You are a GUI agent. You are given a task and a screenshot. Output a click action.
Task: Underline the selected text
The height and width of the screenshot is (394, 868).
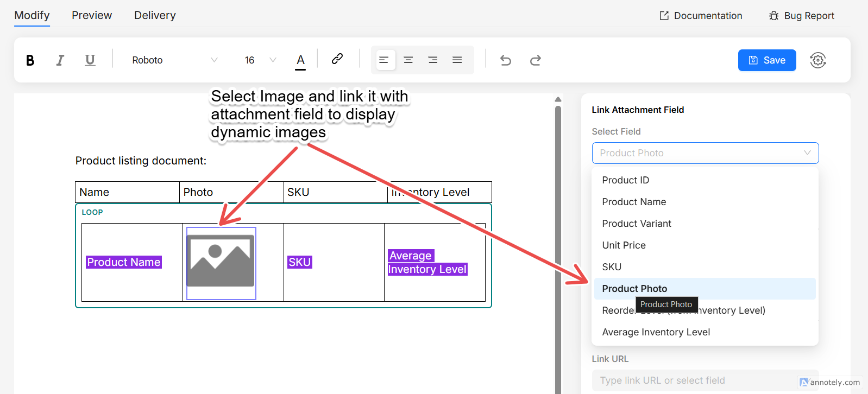pos(90,60)
